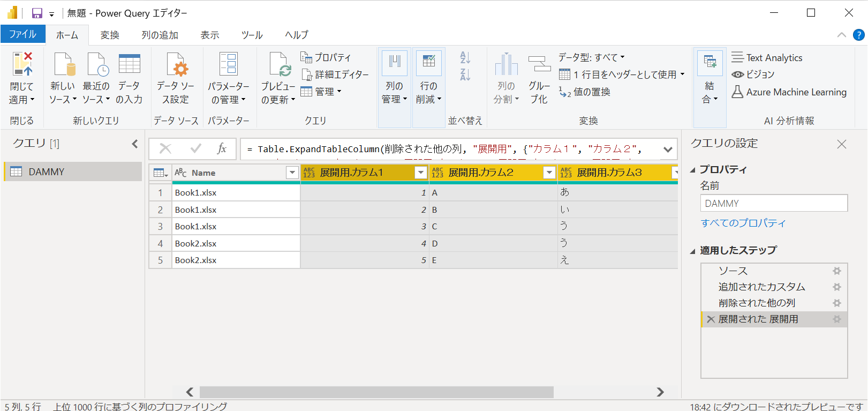Open Help question mark icon
The height and width of the screenshot is (411, 868).
858,35
